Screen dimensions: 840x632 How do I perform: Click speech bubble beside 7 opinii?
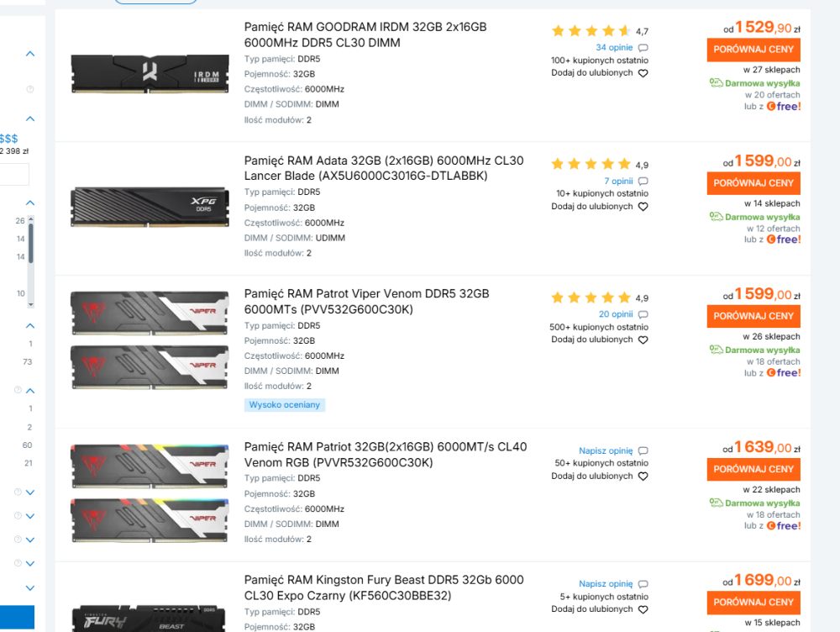[x=643, y=182]
